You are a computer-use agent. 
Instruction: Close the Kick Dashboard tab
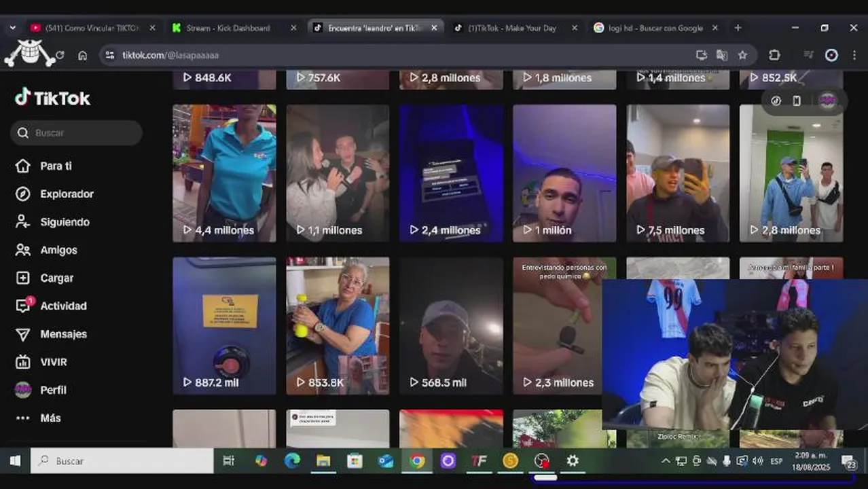(293, 28)
